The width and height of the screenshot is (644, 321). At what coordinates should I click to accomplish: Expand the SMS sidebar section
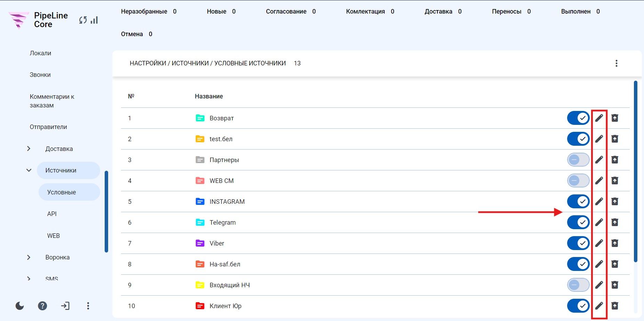click(x=29, y=279)
